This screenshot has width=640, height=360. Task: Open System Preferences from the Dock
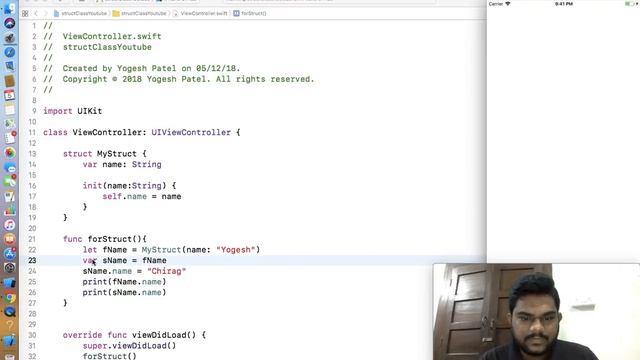[9, 268]
